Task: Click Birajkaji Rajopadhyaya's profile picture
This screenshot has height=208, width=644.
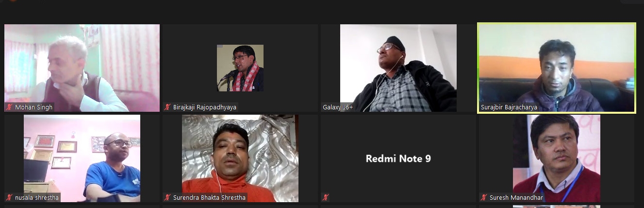Action: click(240, 68)
